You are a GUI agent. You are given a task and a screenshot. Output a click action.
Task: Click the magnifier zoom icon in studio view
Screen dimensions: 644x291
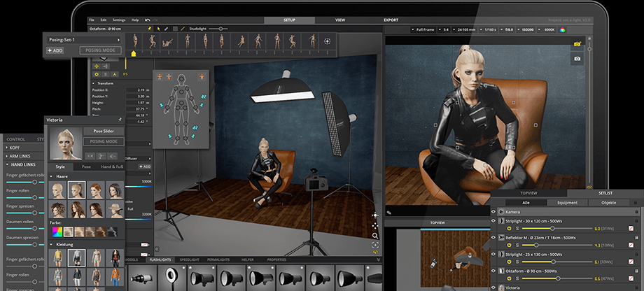pos(375,236)
